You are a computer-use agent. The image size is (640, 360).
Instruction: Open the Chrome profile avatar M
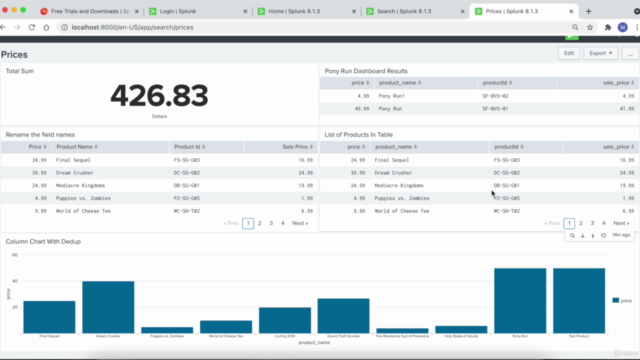[622, 27]
